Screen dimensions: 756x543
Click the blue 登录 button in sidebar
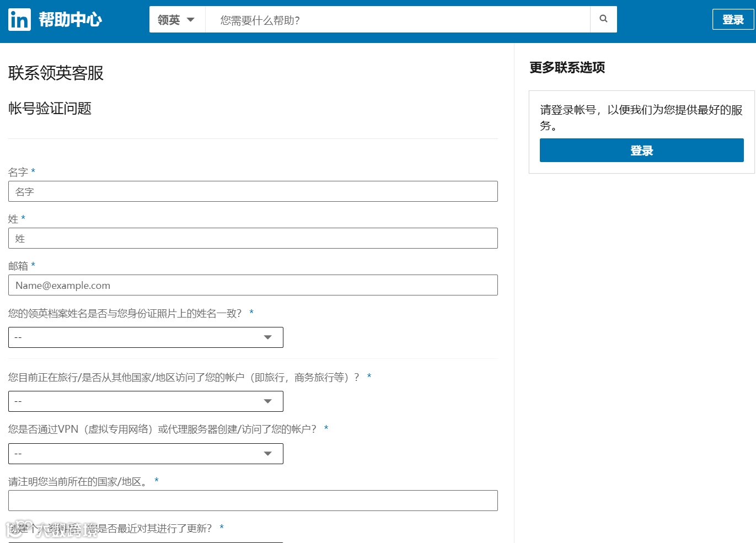641,150
